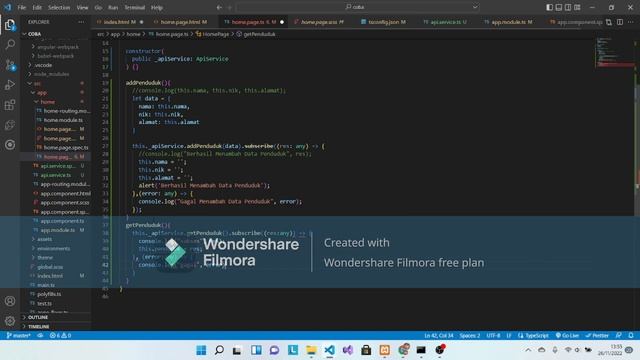Open the Customize Layout button
This screenshot has height=360, width=640.
pos(577,7)
